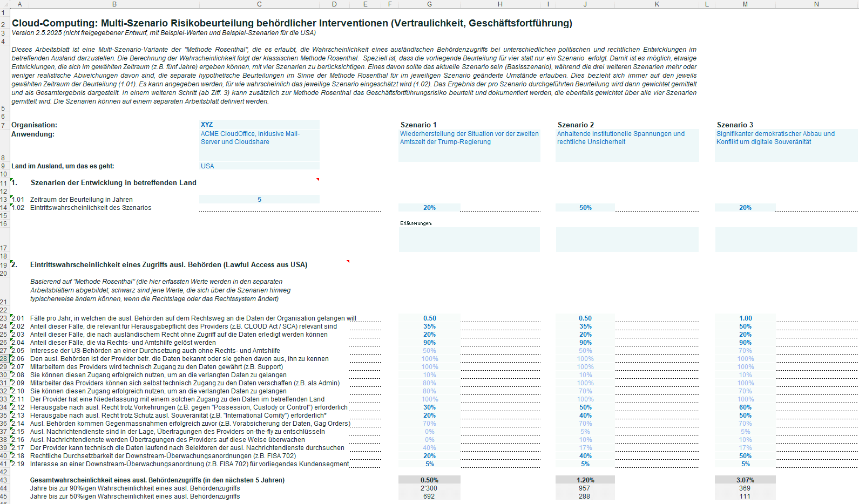Click row header 28

coord(4,359)
